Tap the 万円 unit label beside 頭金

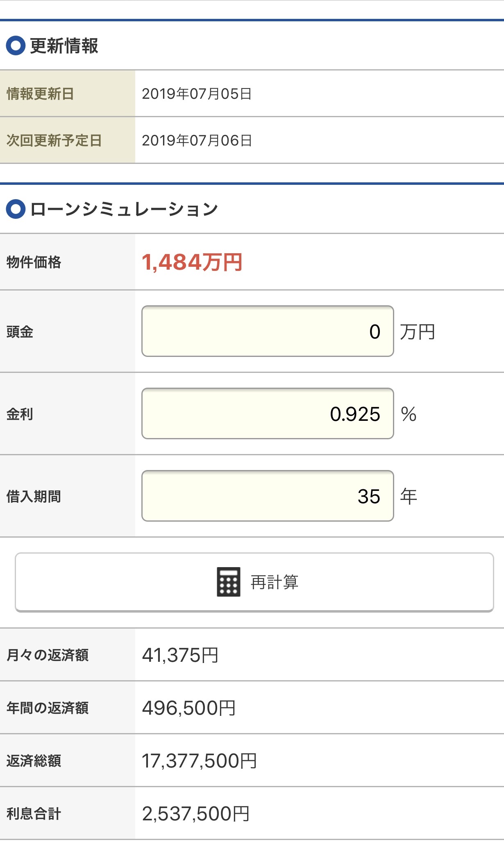(x=417, y=332)
